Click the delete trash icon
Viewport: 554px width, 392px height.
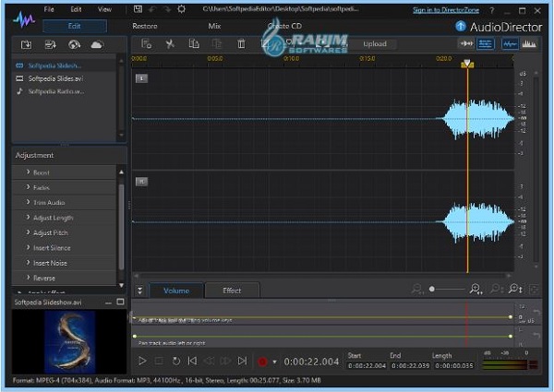point(240,43)
